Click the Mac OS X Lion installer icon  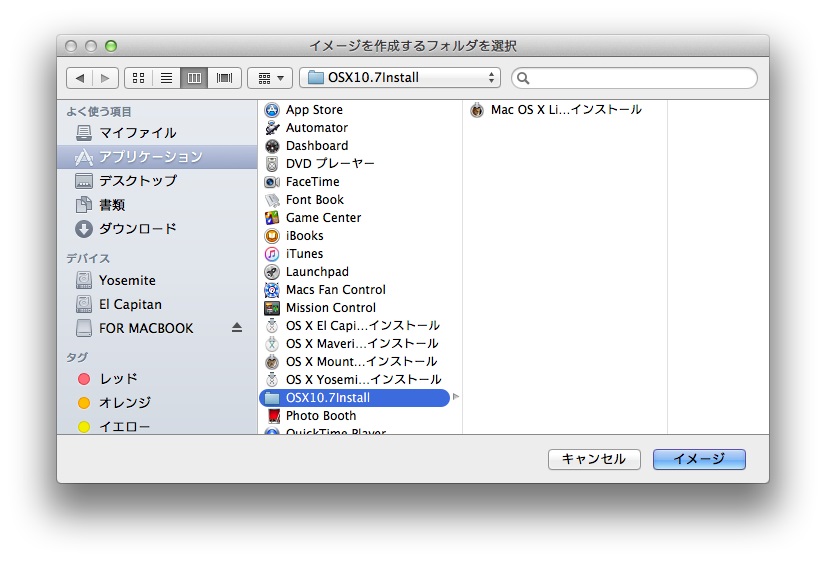pos(477,110)
